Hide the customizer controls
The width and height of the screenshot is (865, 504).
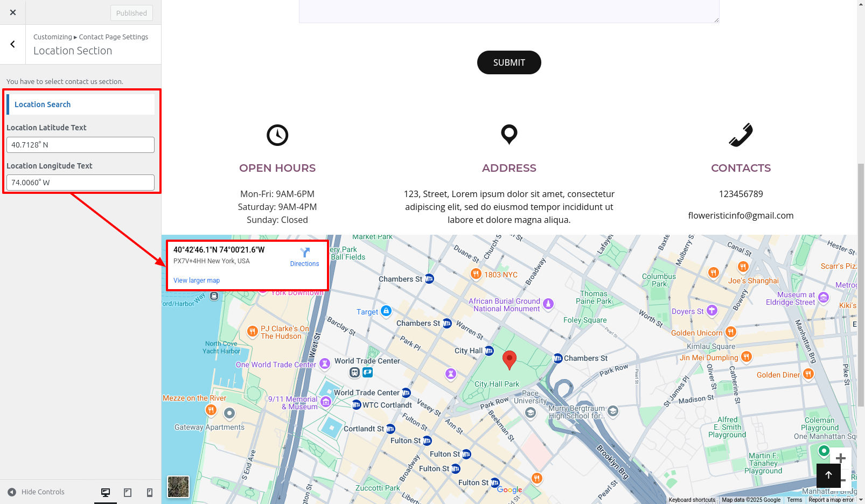(36, 492)
